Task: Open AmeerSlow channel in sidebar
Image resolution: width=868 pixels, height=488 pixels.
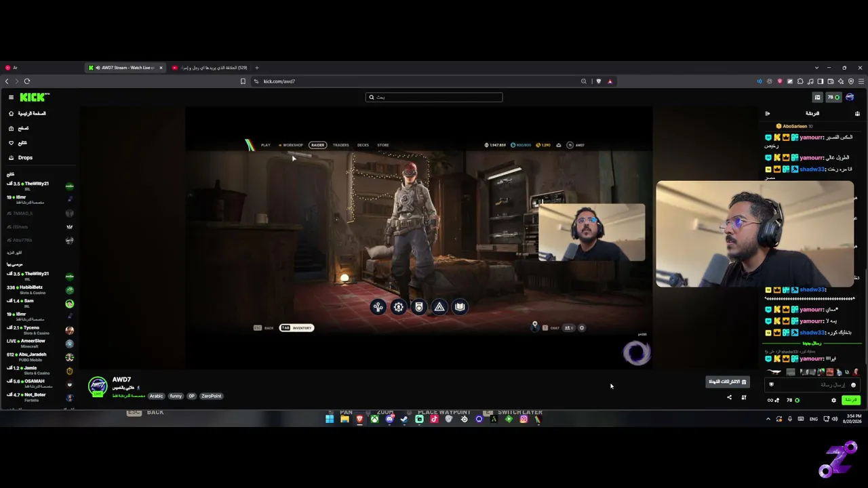Action: (40, 343)
